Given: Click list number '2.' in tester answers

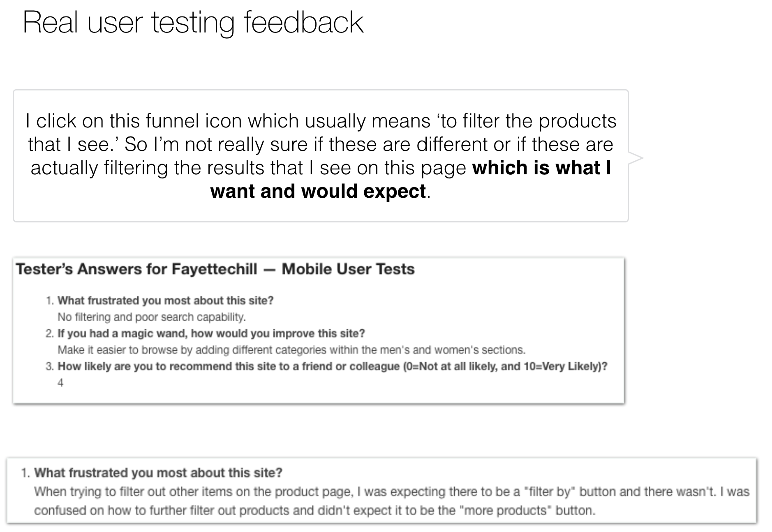Looking at the screenshot, I should tap(50, 333).
